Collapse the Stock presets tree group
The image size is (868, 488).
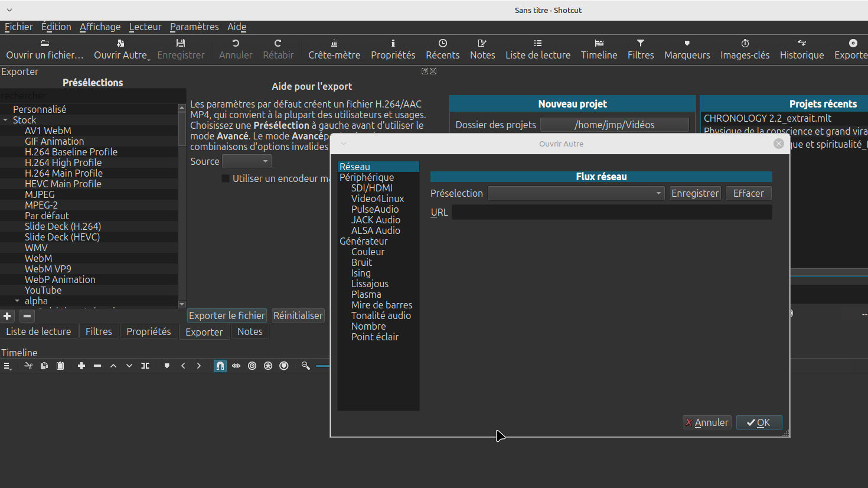coord(6,121)
